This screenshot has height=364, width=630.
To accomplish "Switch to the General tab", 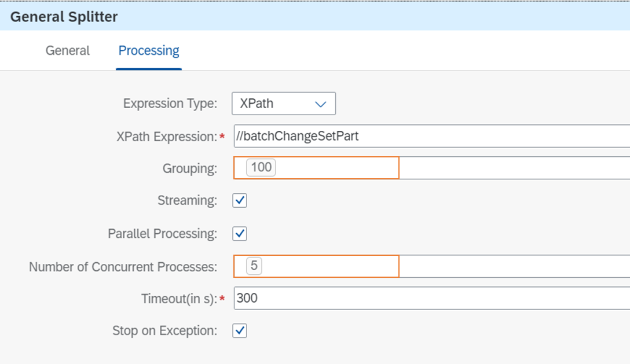I will (x=68, y=51).
